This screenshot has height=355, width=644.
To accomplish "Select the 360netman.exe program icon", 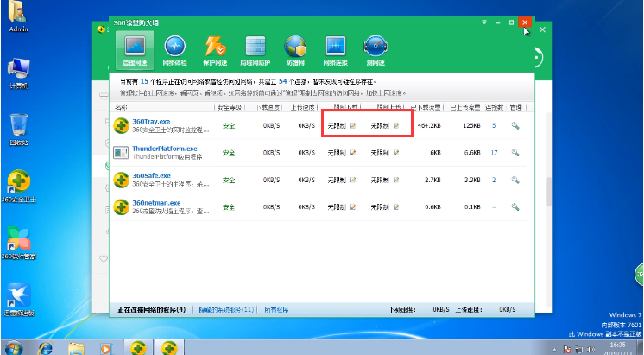I will [x=121, y=206].
